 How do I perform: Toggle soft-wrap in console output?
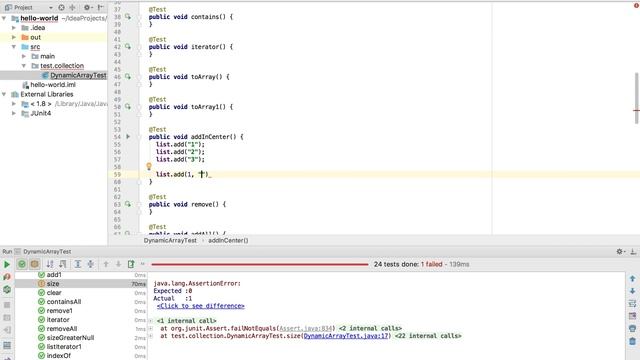tap(632, 303)
